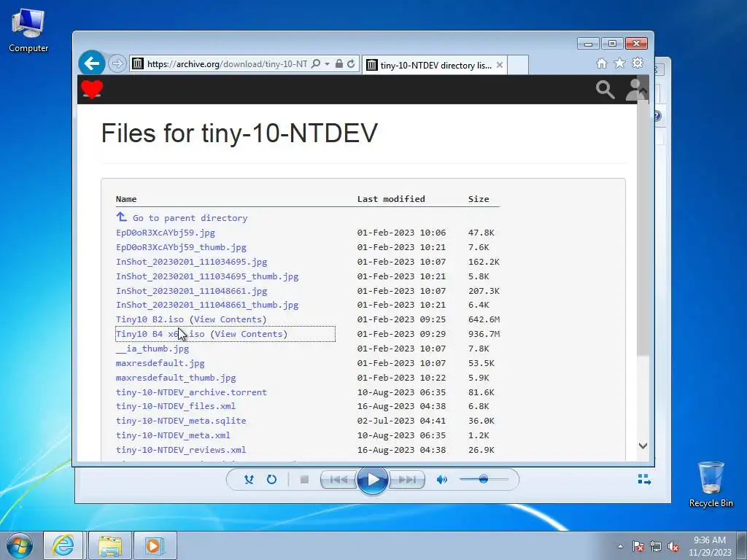Click the parent directory up-arrow icon
Screen dimensions: 747x560
click(122, 217)
